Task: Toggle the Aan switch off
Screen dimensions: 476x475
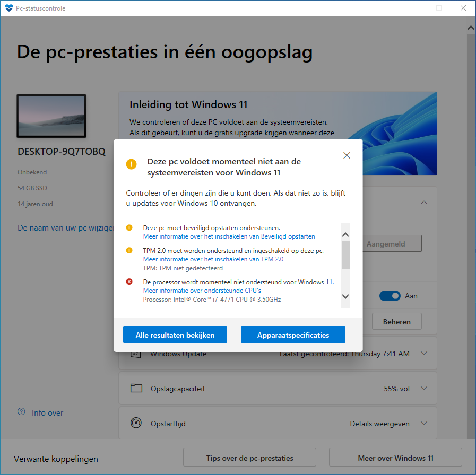Action: pos(390,296)
